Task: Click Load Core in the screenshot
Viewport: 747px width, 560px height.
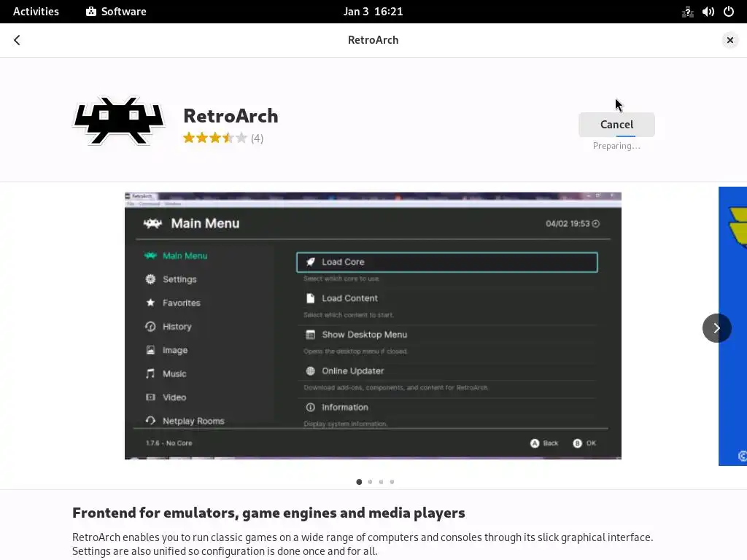Action: click(447, 262)
